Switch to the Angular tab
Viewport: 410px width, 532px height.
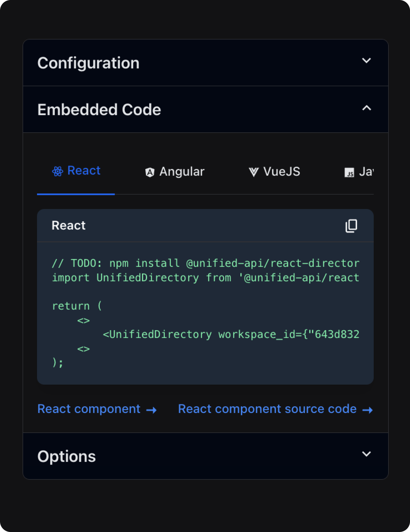tap(182, 172)
